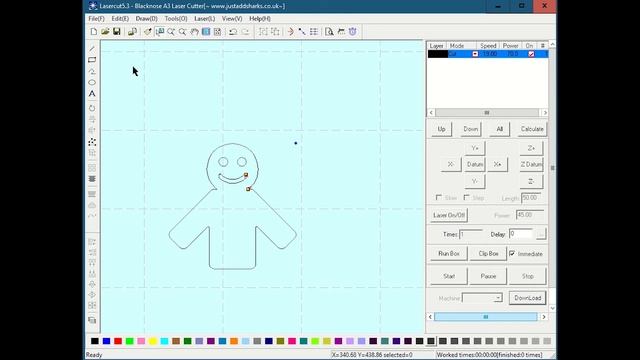
Task: Click the Stop button
Action: [x=527, y=276]
